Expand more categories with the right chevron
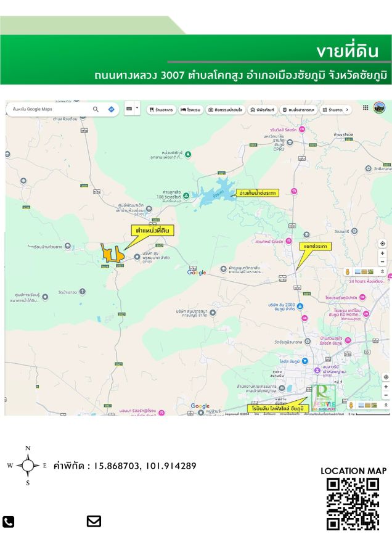The image size is (392, 555). click(347, 110)
